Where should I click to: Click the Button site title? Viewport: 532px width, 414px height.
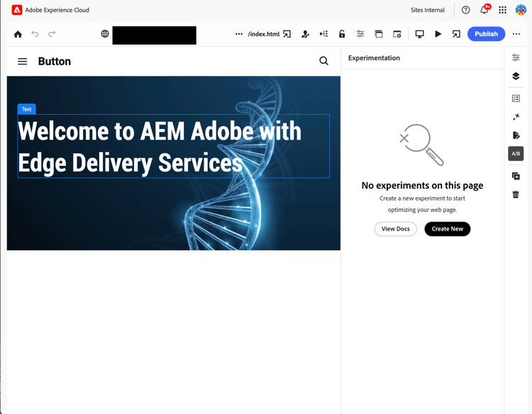pyautogui.click(x=55, y=62)
